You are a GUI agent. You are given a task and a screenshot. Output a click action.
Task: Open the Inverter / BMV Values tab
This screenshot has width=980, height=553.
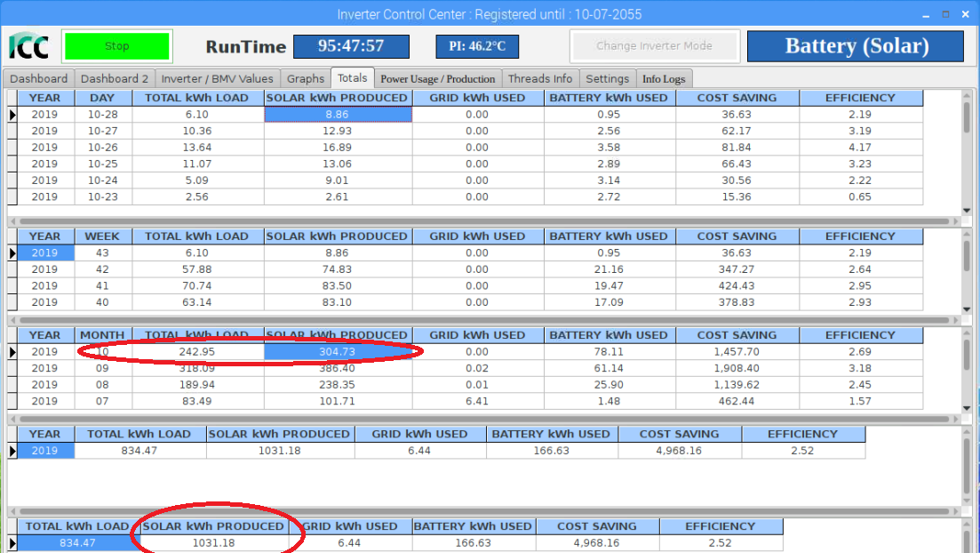218,78
